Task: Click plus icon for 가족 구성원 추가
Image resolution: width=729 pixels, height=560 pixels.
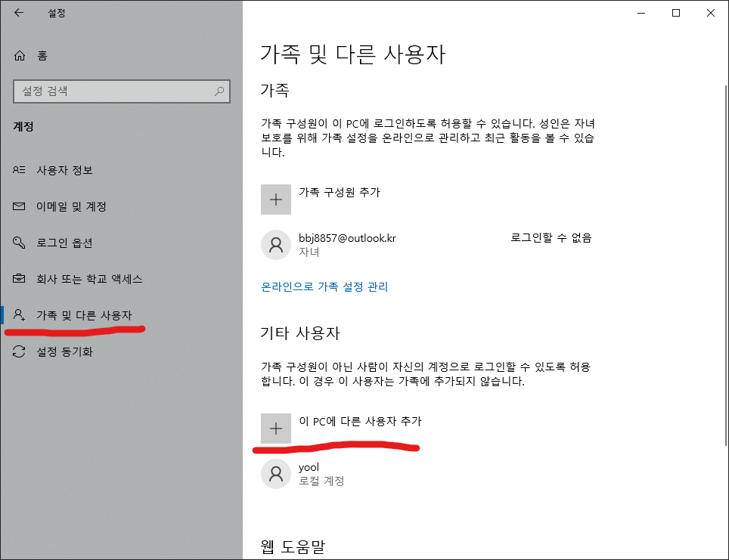Action: click(x=276, y=200)
